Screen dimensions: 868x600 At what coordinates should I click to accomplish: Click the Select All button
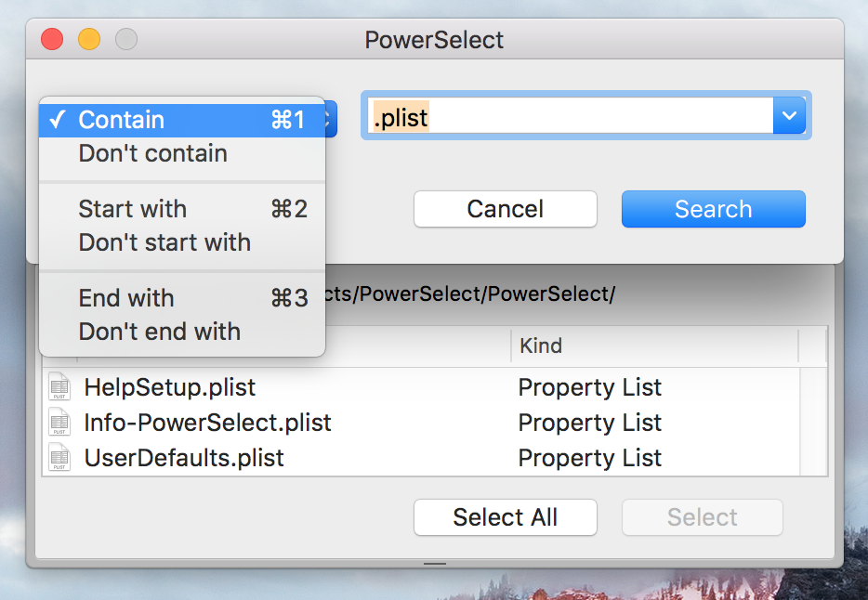point(505,517)
